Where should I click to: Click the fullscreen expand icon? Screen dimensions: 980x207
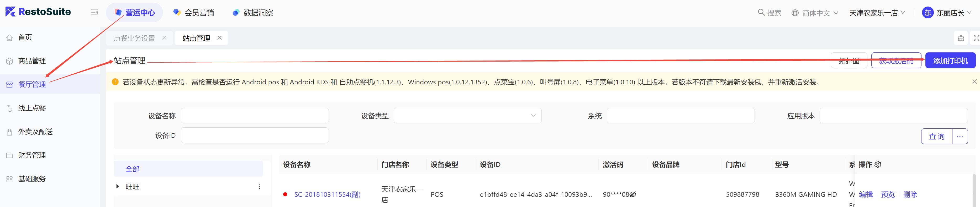coord(976,38)
